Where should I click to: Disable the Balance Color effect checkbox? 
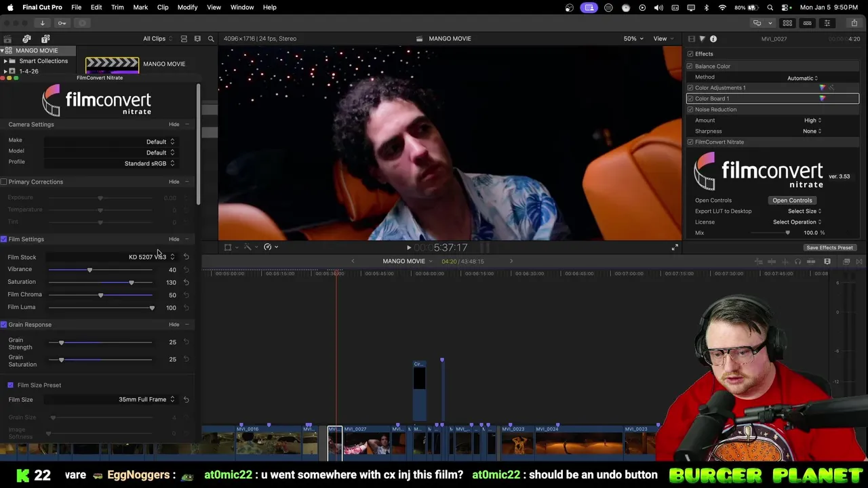click(x=690, y=66)
